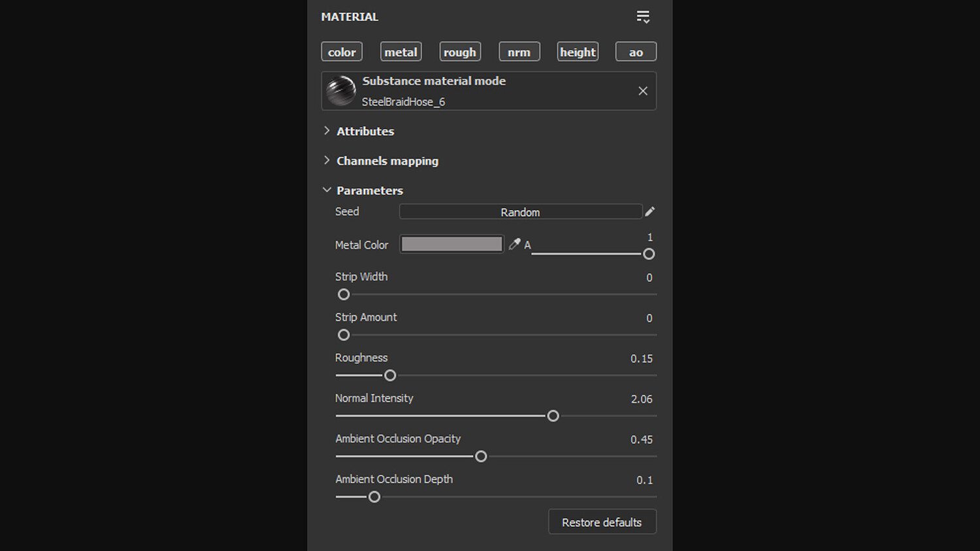Toggle the height channel button
This screenshot has width=980, height=551.
[x=578, y=52]
